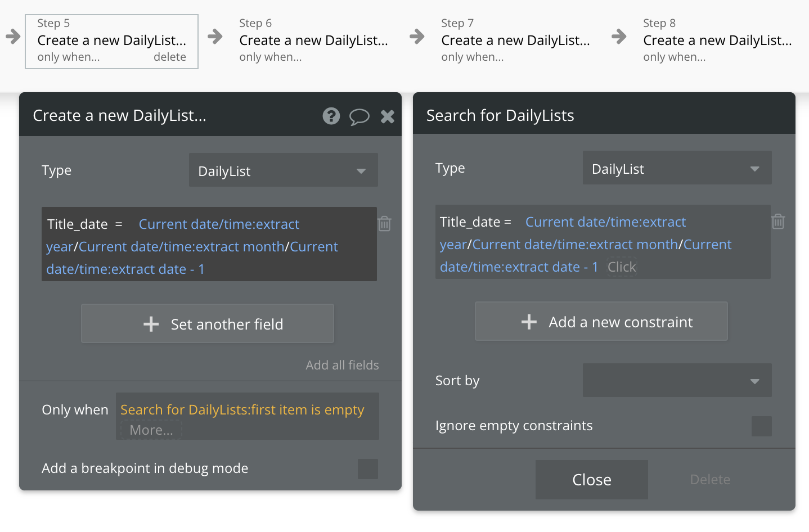Open help for Create a new DailyList action
This screenshot has width=809, height=532.
coord(331,116)
